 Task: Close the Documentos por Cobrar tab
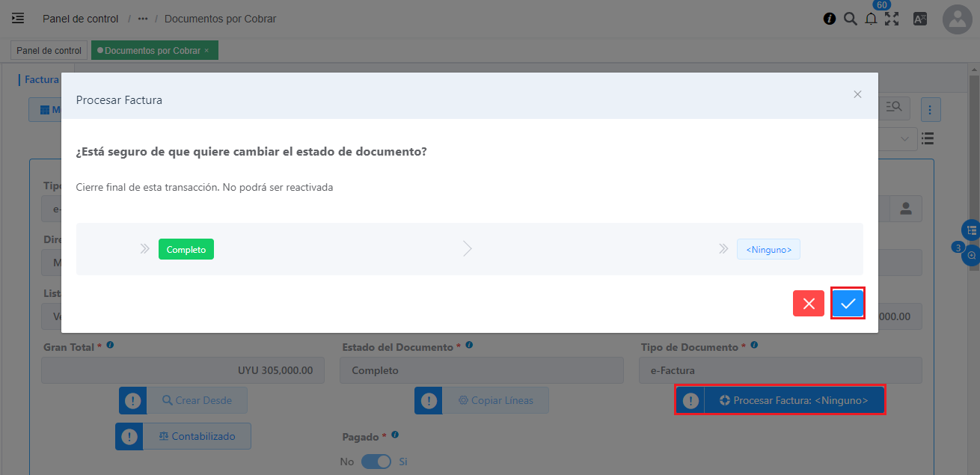point(206,51)
